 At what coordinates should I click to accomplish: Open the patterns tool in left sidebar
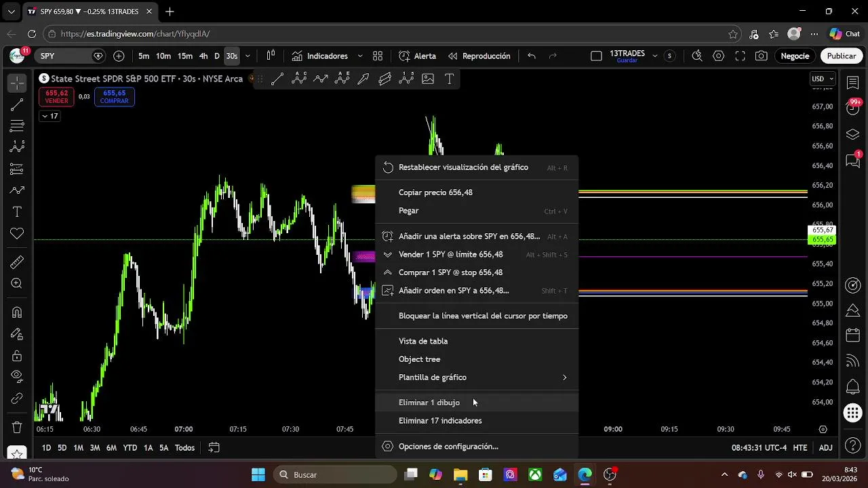click(17, 147)
